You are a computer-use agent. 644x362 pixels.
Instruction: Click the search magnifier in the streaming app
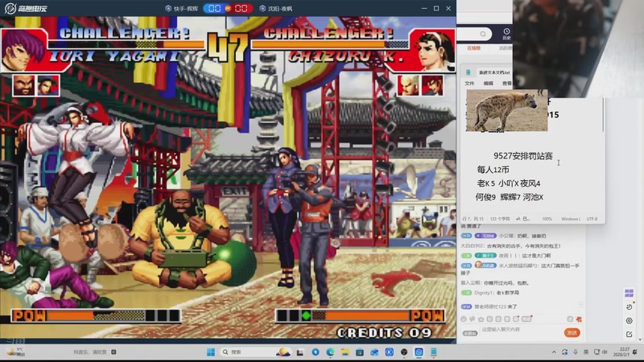click(483, 34)
